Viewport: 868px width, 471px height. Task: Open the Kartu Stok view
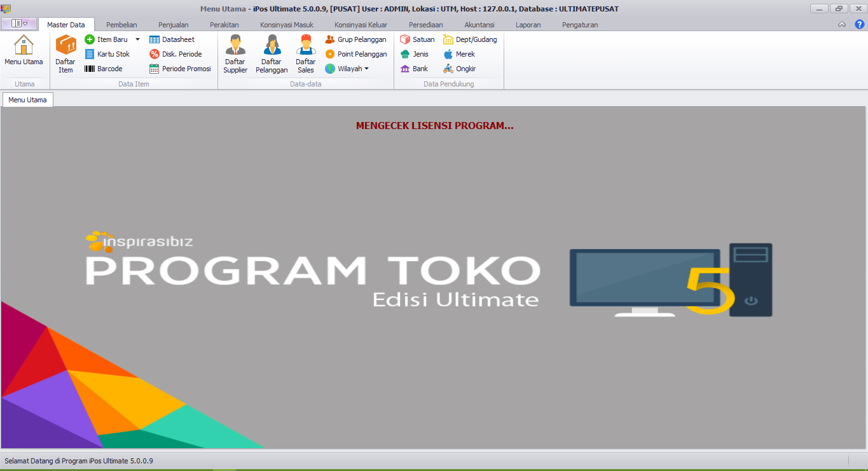tap(106, 54)
